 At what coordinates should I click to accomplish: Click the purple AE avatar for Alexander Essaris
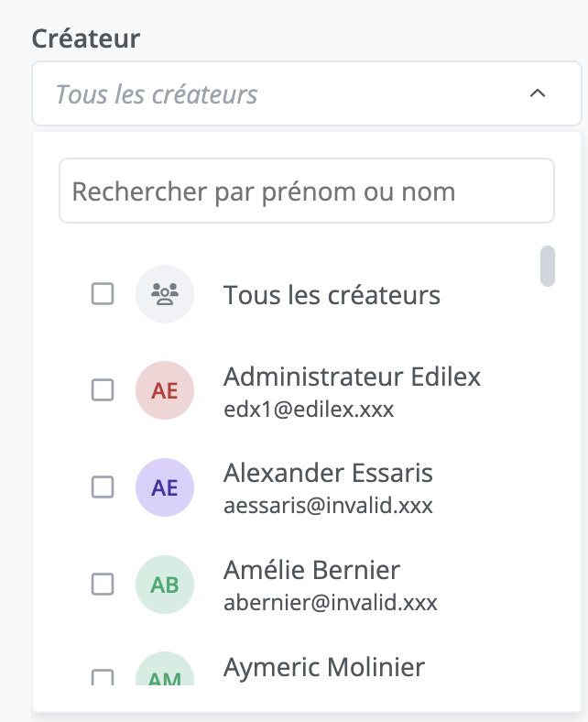click(165, 487)
